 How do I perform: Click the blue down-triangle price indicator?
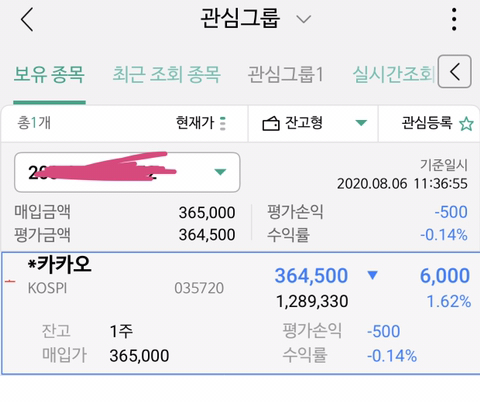click(x=372, y=275)
